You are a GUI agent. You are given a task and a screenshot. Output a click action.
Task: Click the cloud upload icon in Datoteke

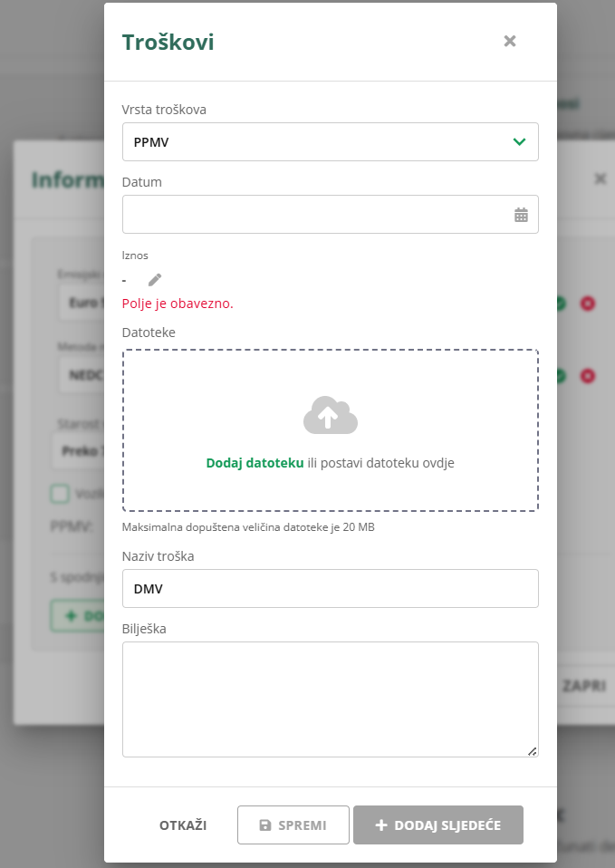[x=330, y=416]
